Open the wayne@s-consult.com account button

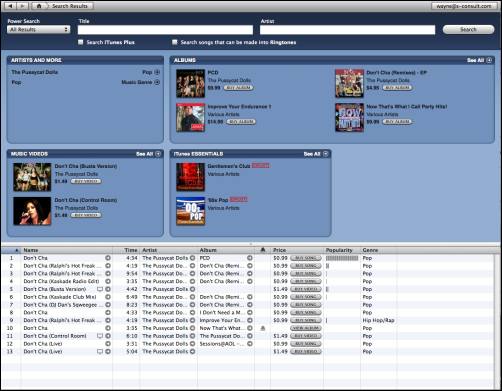point(463,6)
